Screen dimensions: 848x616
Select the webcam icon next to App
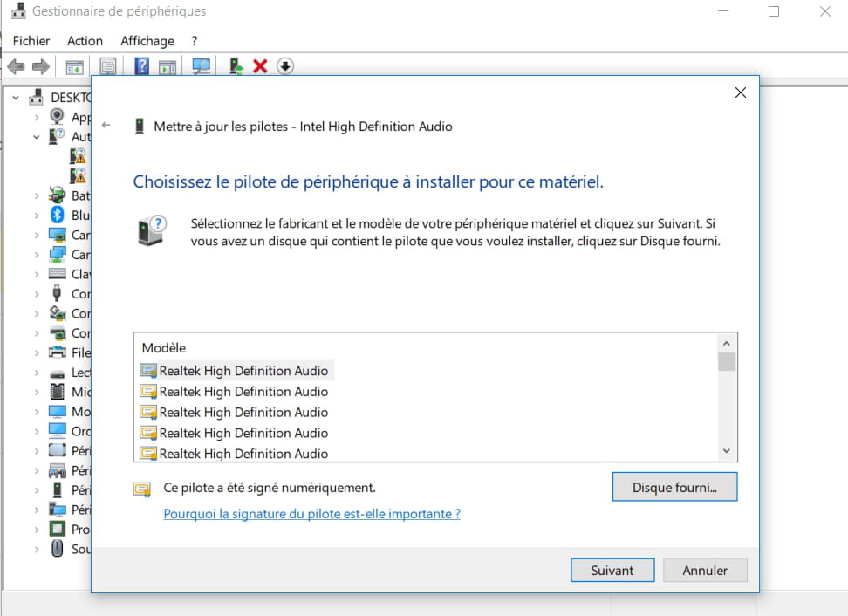point(57,116)
